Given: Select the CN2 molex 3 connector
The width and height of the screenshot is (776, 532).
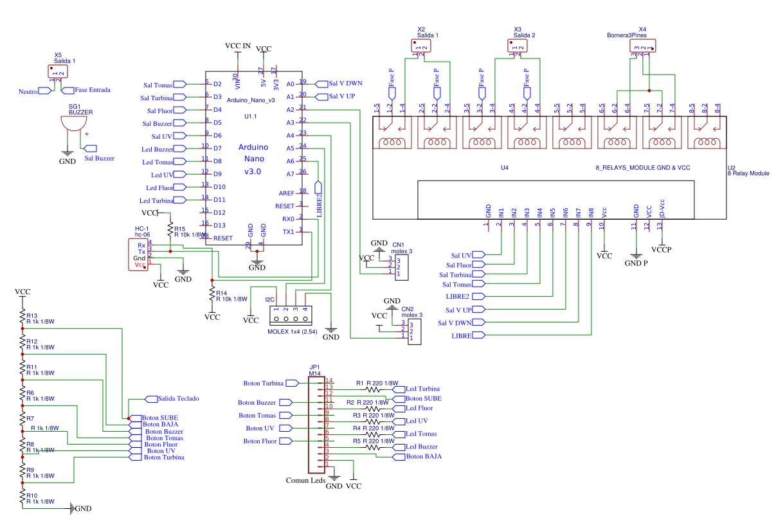Looking at the screenshot, I should click(413, 331).
